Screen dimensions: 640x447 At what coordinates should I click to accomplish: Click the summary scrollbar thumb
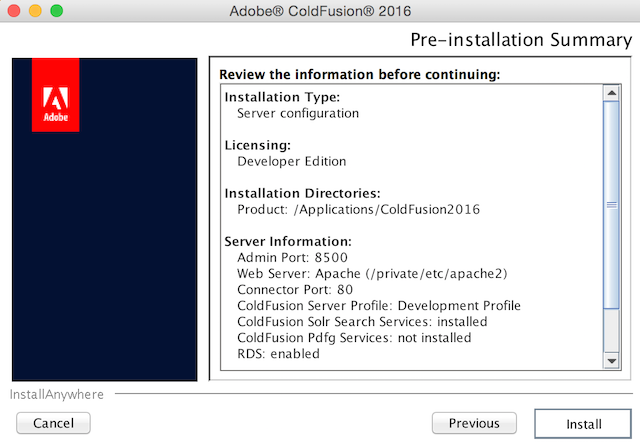[611, 205]
